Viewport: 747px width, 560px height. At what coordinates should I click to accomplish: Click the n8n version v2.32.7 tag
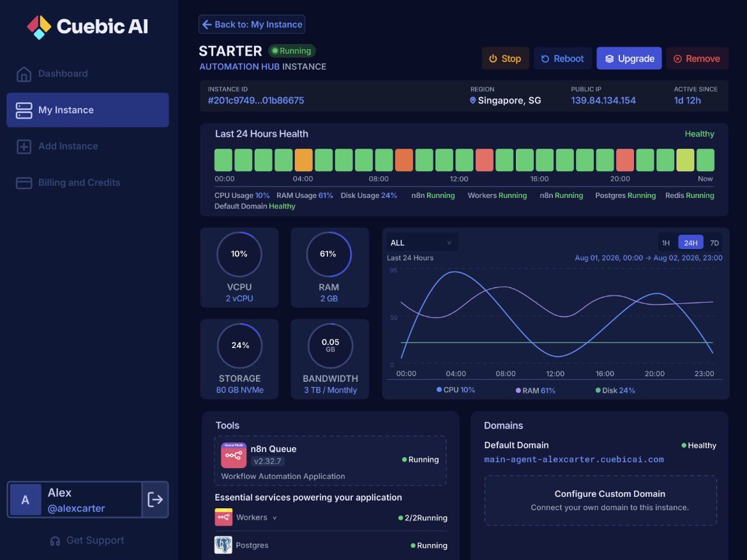coord(268,461)
